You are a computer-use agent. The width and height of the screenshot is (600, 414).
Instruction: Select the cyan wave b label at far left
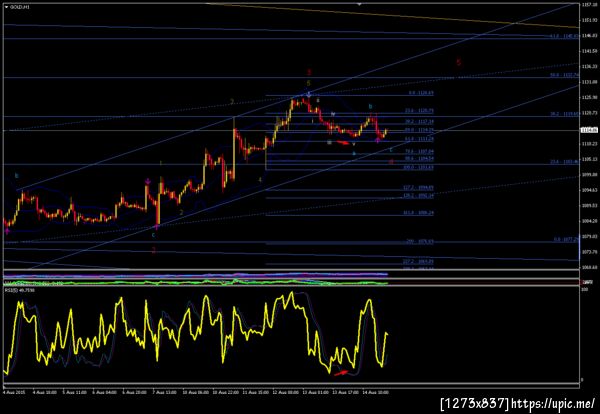click(16, 175)
